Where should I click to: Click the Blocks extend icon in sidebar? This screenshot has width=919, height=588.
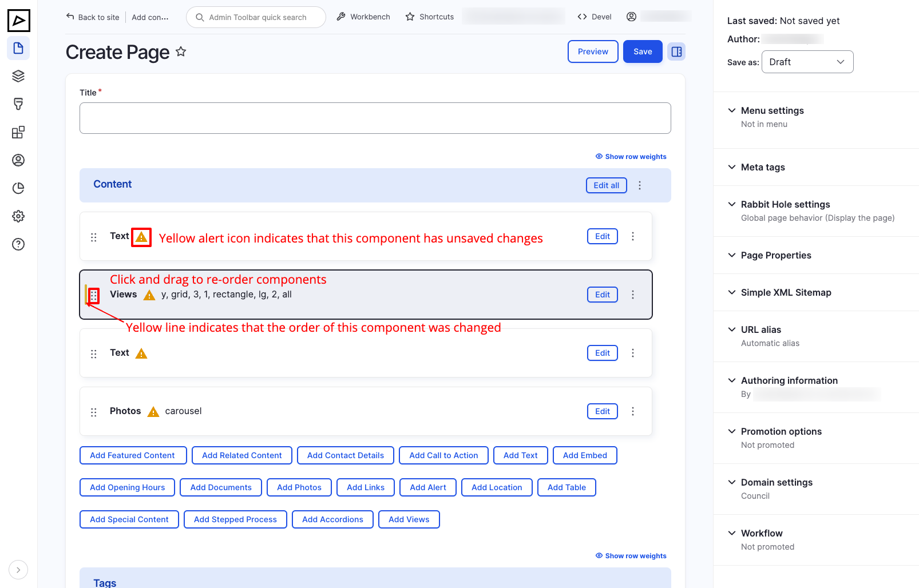coord(18,132)
